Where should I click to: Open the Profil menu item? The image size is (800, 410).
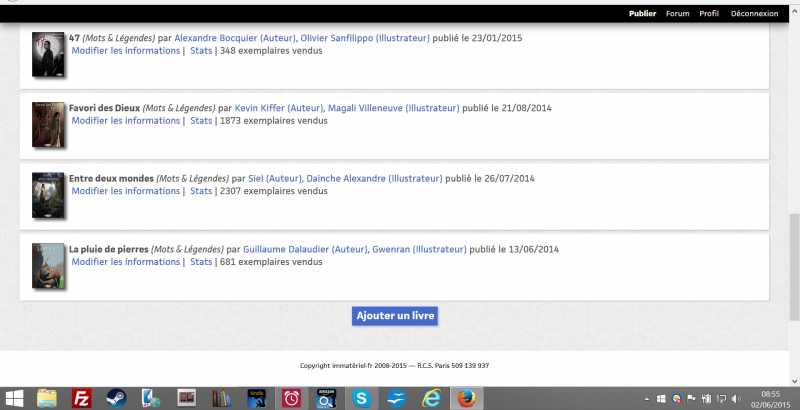pyautogui.click(x=709, y=14)
